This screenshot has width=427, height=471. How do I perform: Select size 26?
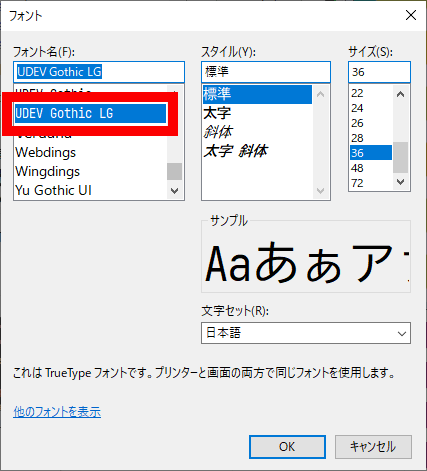(x=357, y=123)
